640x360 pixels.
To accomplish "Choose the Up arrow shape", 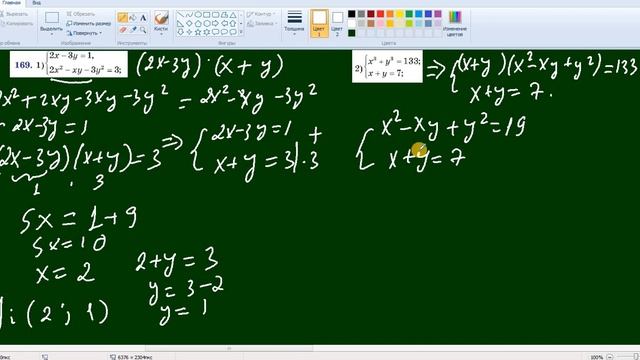I will pyautogui.click(x=233, y=23).
